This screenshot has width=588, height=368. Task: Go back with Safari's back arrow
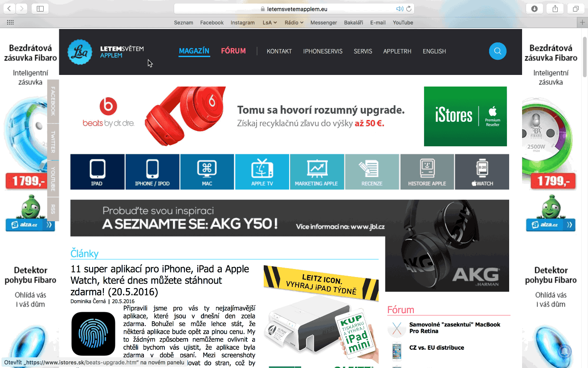pyautogui.click(x=10, y=8)
